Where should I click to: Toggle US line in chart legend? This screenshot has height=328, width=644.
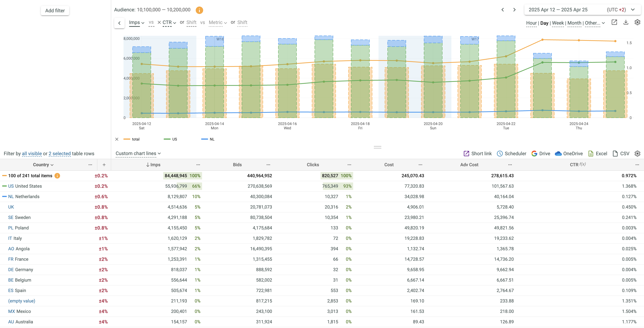click(x=174, y=139)
